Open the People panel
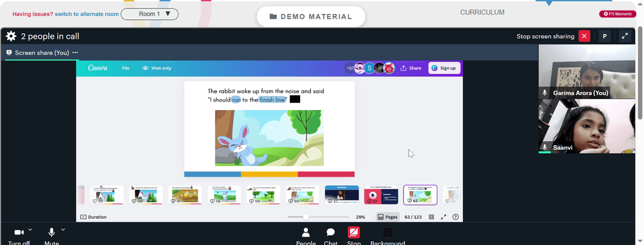 [305, 235]
